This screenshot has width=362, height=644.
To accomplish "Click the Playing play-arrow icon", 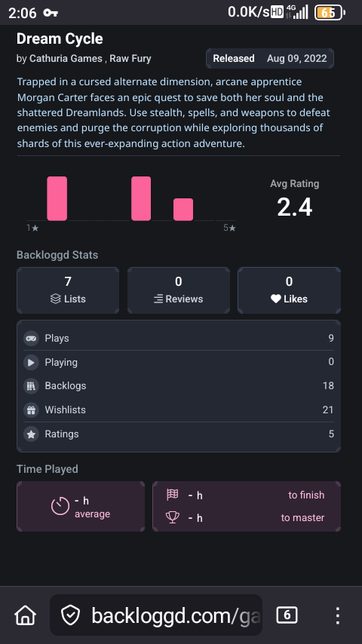I will pyautogui.click(x=31, y=362).
